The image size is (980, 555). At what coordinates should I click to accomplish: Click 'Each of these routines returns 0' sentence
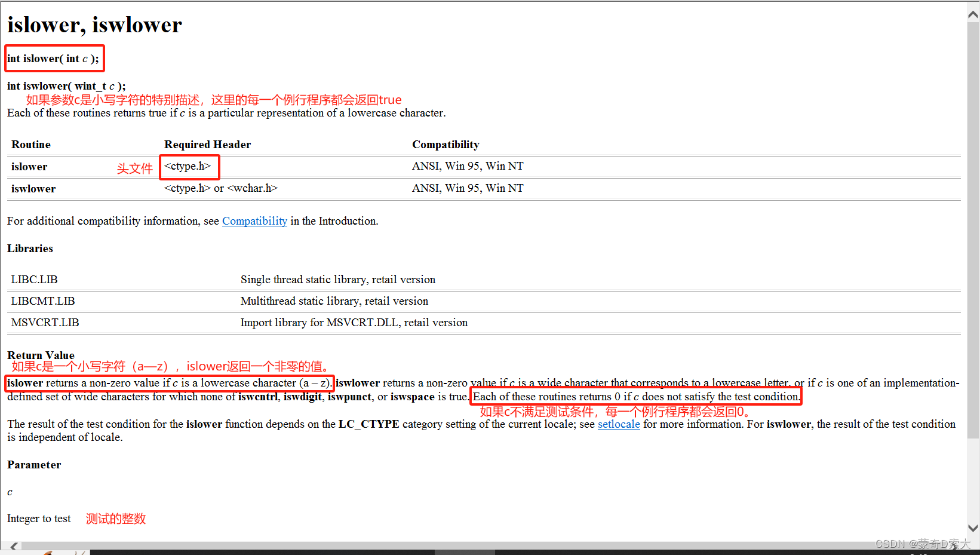pos(636,397)
